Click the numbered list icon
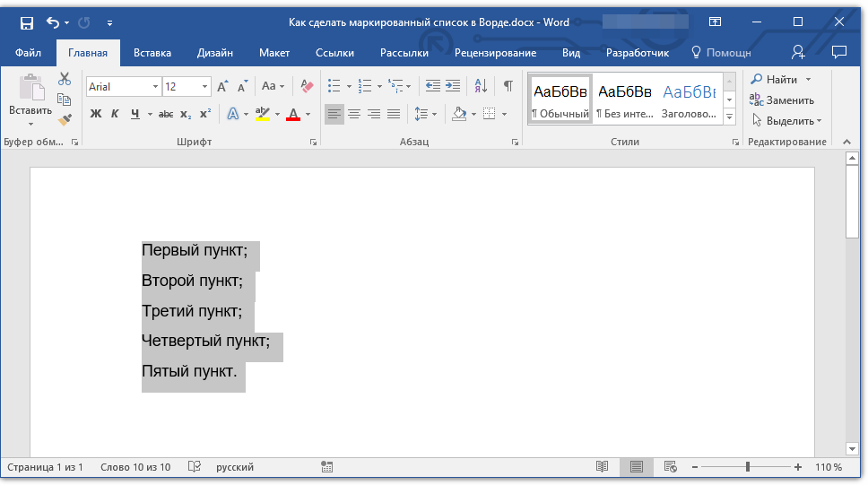The width and height of the screenshot is (868, 485). pyautogui.click(x=365, y=86)
